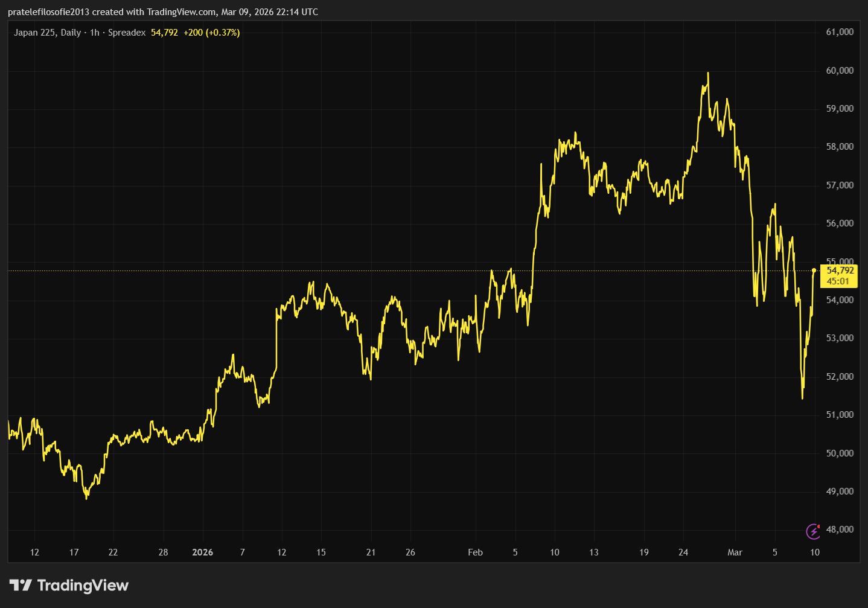Viewport: 868px width, 608px height.
Task: Click the 2026 label on the time axis
Action: (x=202, y=552)
